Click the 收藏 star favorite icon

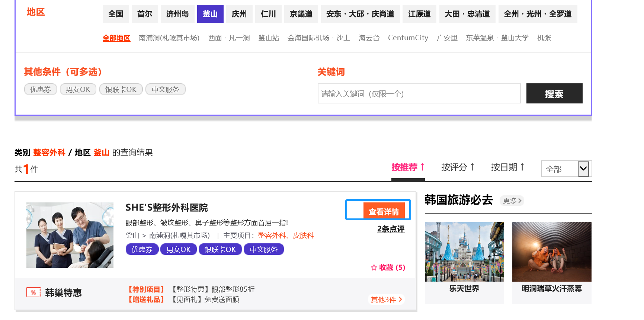pyautogui.click(x=374, y=268)
